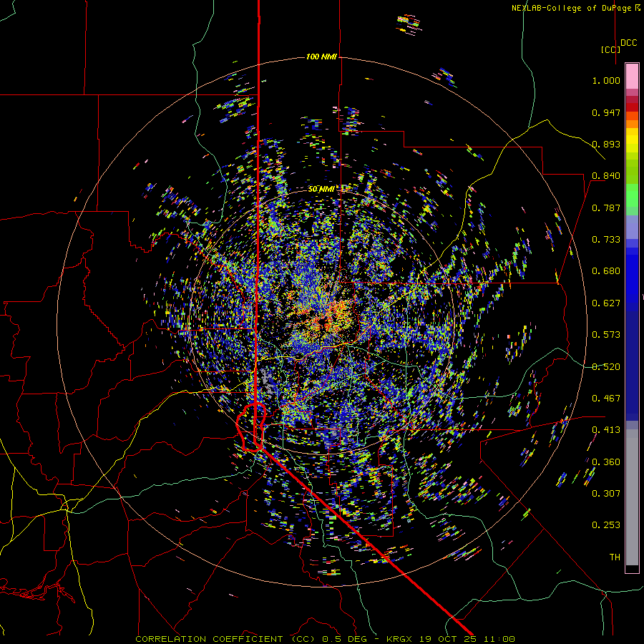
Task: Click the TH threshold label on legend
Action: pyautogui.click(x=615, y=557)
